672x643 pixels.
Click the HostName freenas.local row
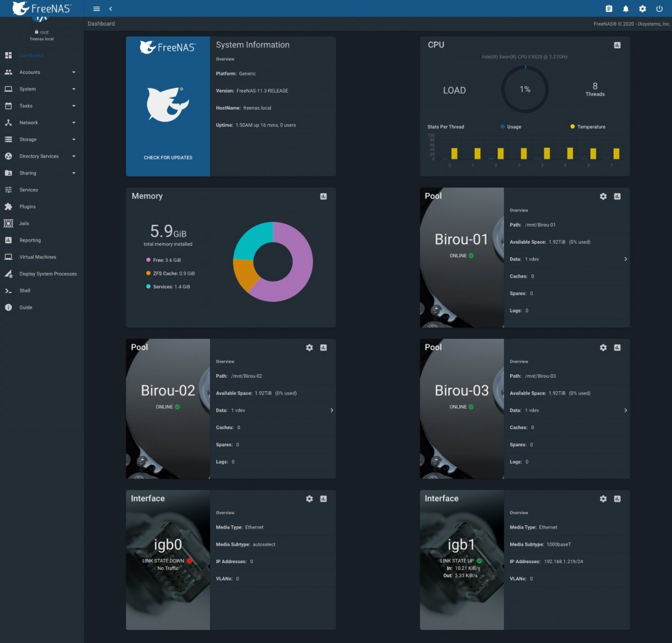(x=273, y=108)
